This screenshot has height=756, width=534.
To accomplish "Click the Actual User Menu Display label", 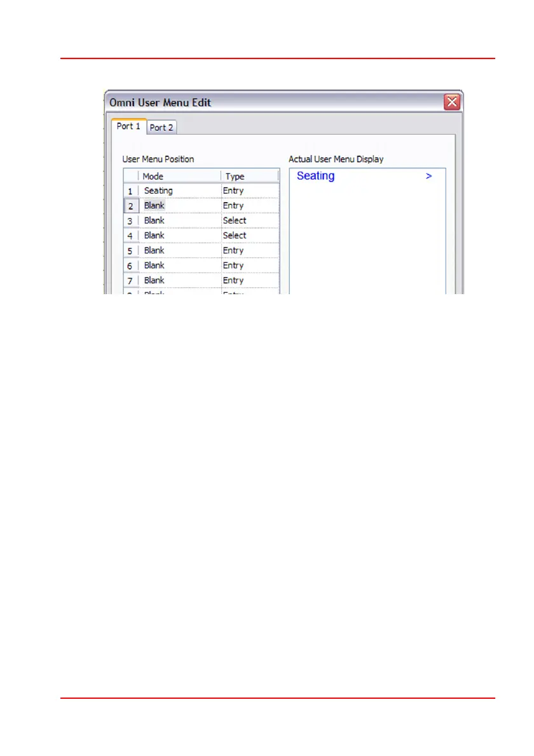I will point(336,159).
